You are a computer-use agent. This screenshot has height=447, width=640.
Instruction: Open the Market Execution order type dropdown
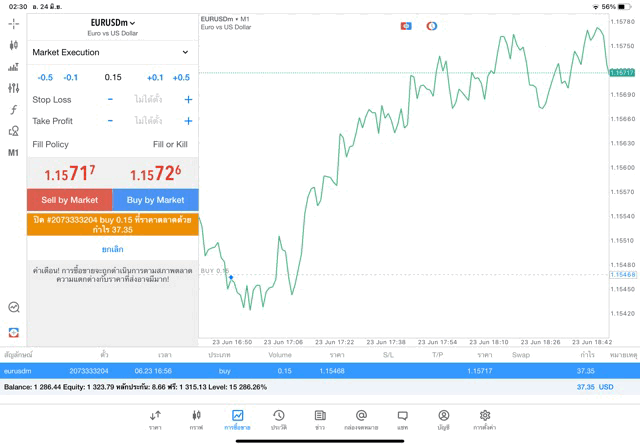point(111,52)
